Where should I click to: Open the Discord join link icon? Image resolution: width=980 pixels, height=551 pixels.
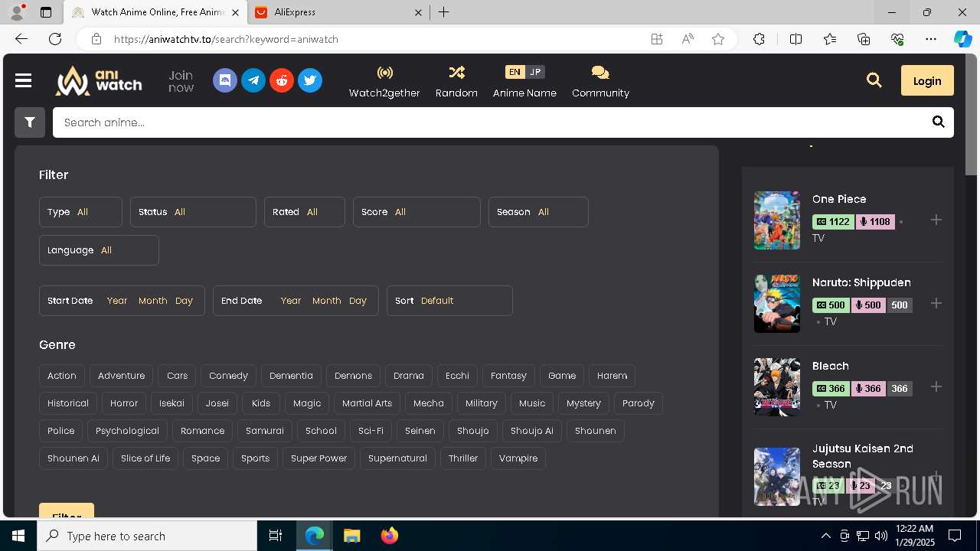(225, 80)
